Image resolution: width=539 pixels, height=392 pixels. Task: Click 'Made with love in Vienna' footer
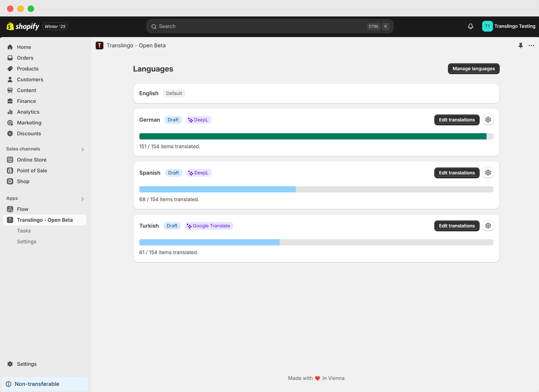tap(316, 378)
